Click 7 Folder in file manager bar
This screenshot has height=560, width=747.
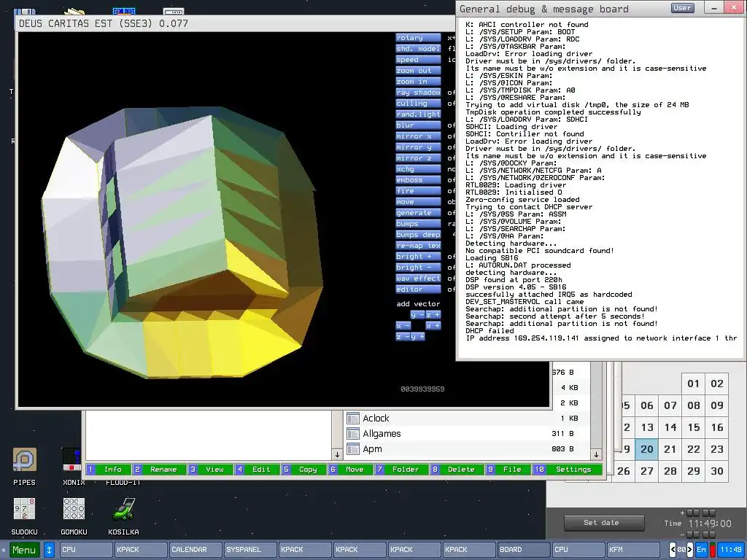coord(401,470)
